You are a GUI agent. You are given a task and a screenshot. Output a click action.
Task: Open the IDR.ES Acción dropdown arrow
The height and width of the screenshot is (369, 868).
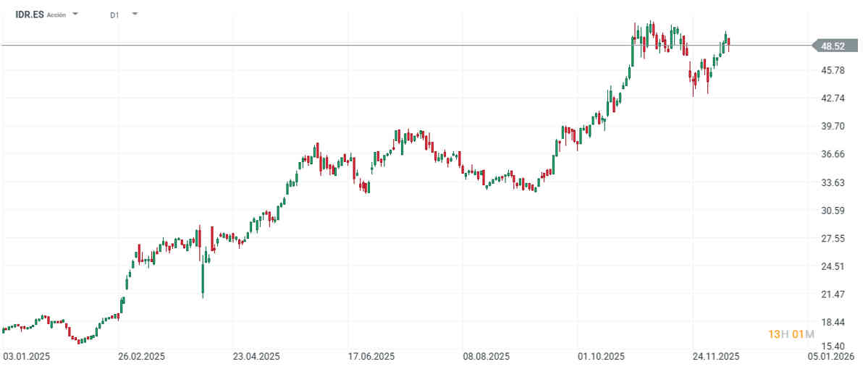(x=76, y=14)
